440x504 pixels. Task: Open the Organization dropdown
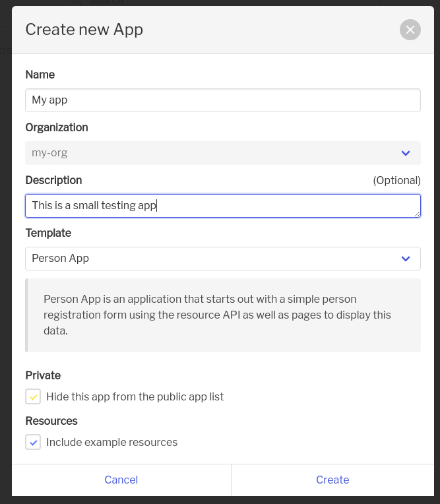point(223,153)
